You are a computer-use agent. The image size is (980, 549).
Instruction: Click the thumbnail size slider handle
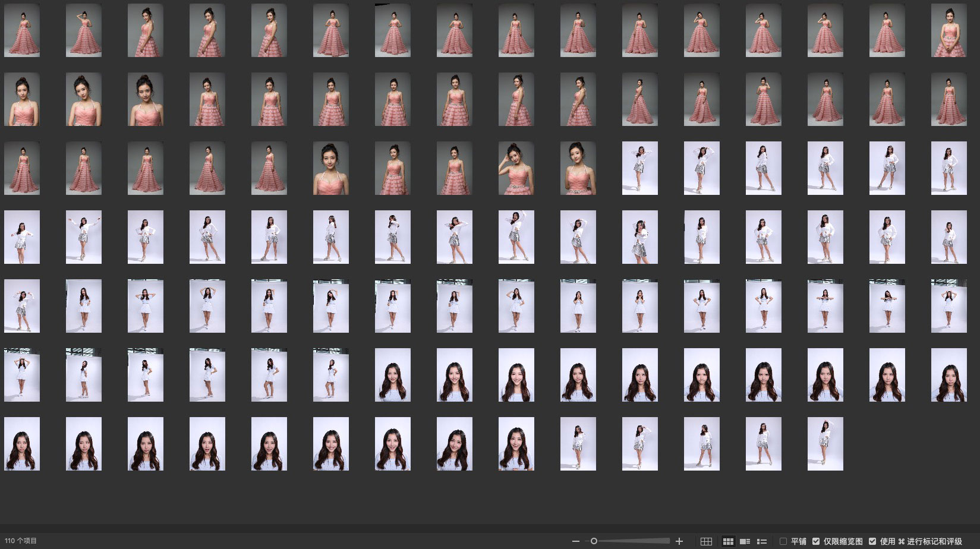click(x=594, y=541)
